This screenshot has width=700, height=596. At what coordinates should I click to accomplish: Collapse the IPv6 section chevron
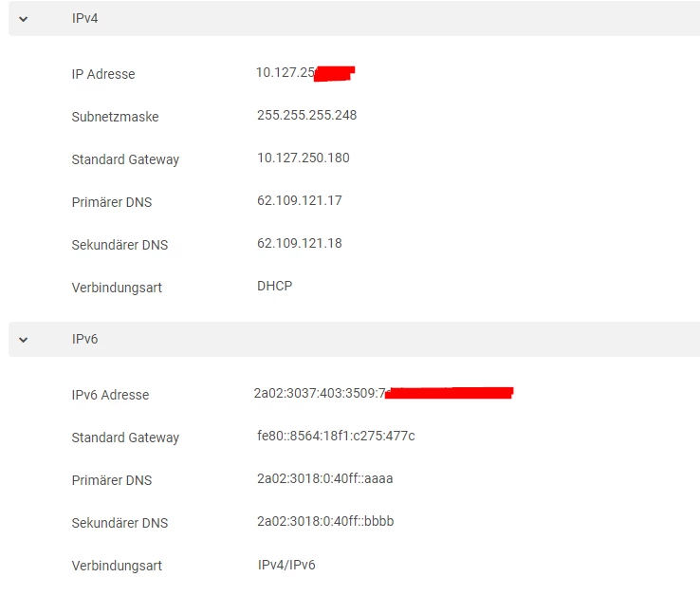click(24, 339)
